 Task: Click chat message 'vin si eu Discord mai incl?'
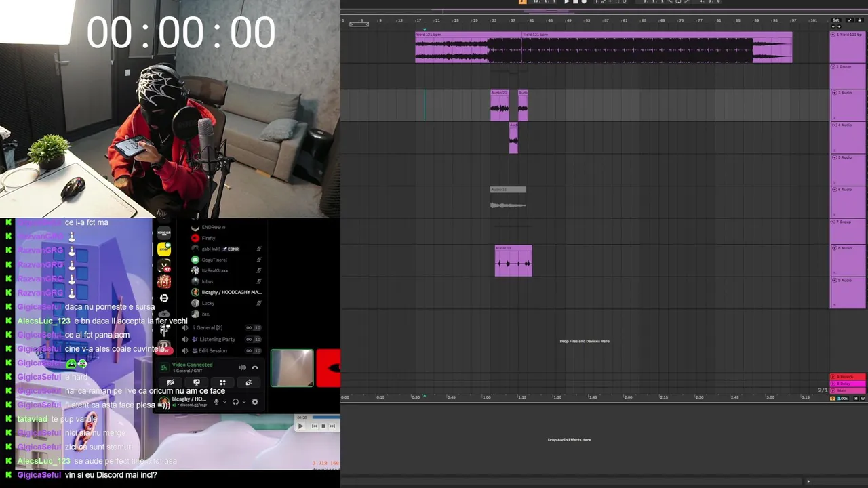coord(111,475)
